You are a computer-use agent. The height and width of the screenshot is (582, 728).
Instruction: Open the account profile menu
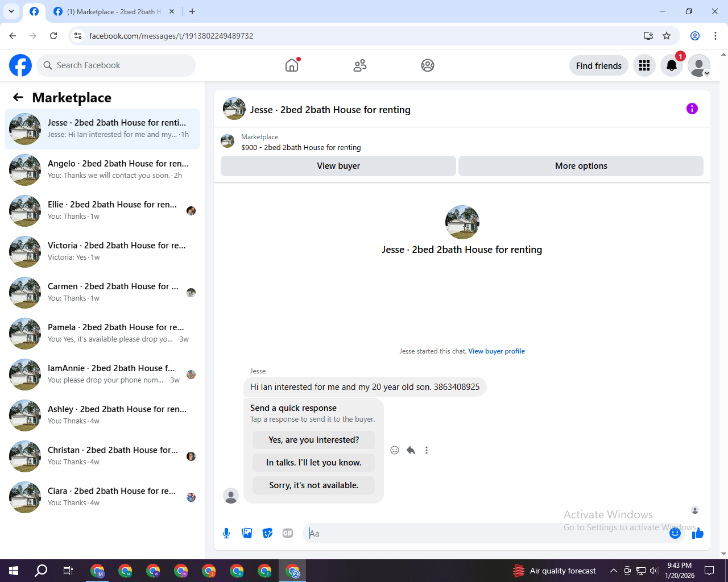tap(699, 65)
